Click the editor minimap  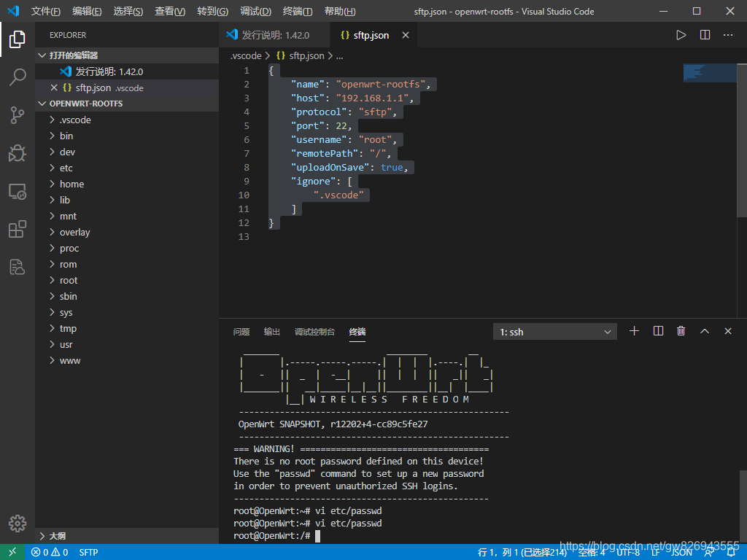point(710,72)
